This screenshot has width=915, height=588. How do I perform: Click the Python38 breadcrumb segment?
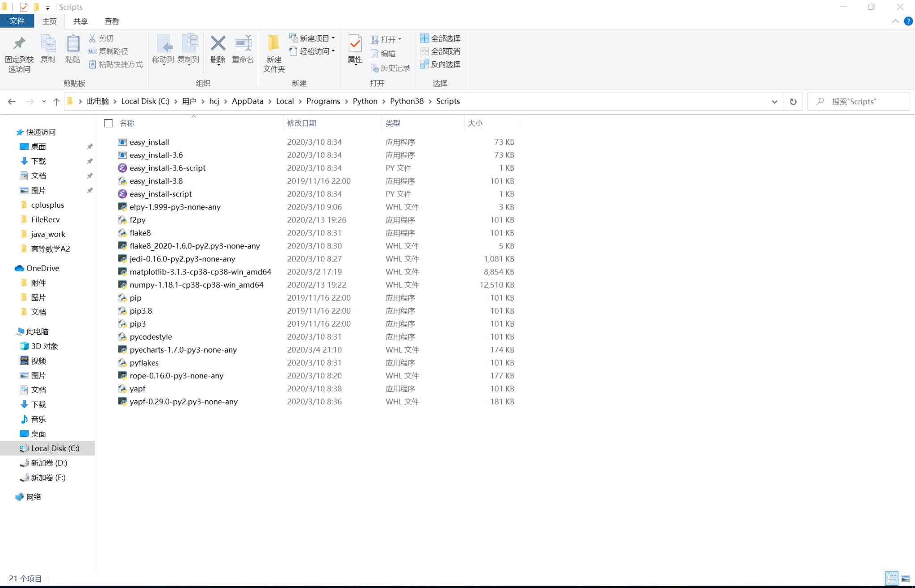pyautogui.click(x=407, y=101)
